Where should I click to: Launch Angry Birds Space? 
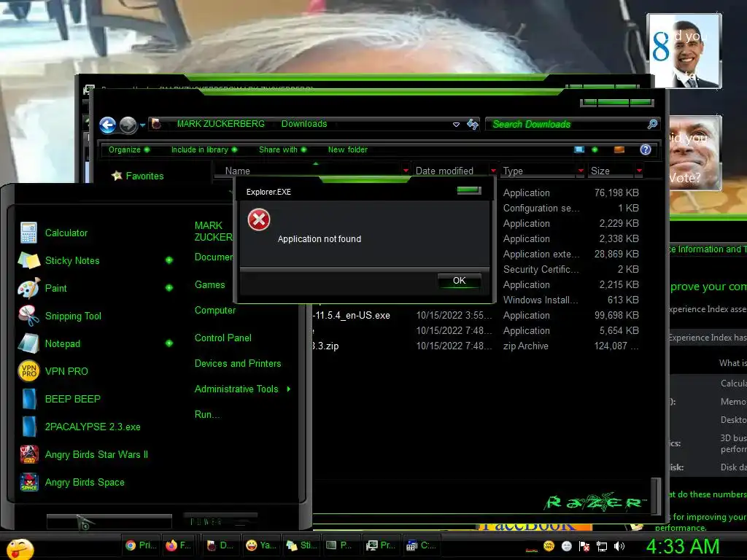click(85, 482)
